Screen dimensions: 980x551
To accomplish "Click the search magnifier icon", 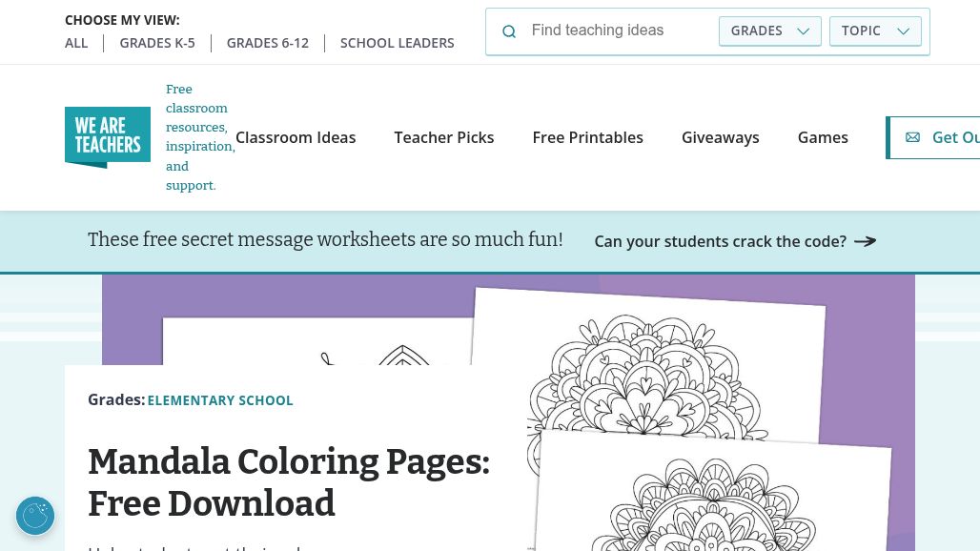I will click(x=509, y=31).
